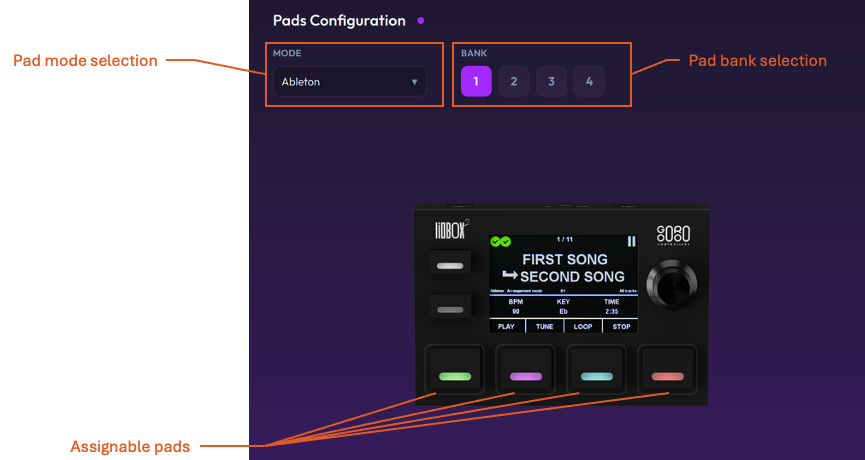
Task: Click the 1 / 11 song counter
Action: (x=565, y=239)
